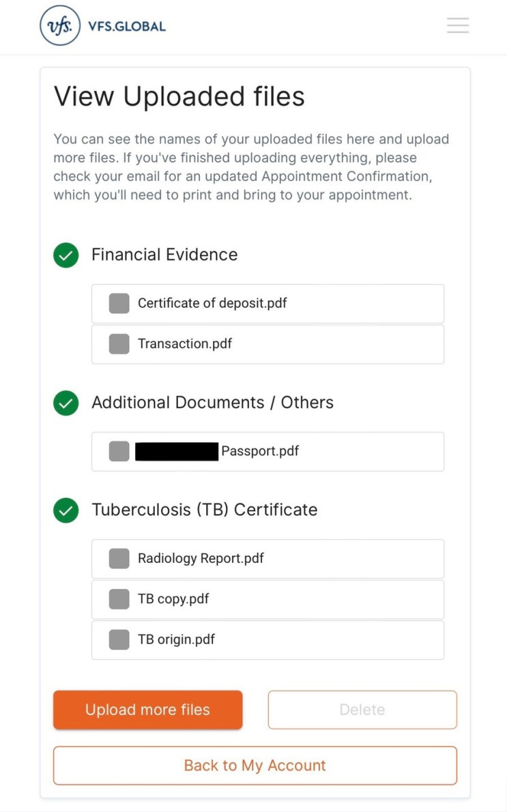Check the Passport.pdf file checkbox
The height and width of the screenshot is (812, 507).
click(119, 451)
